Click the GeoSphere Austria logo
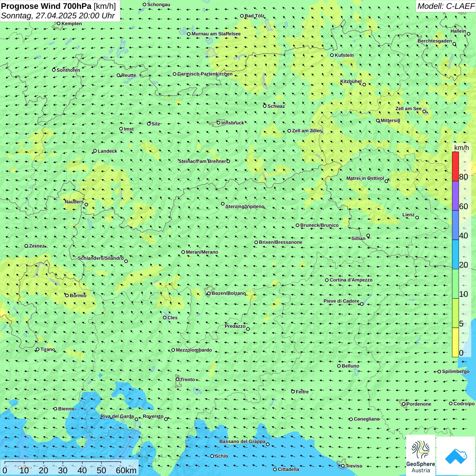This screenshot has width=476, height=476. pos(421,455)
